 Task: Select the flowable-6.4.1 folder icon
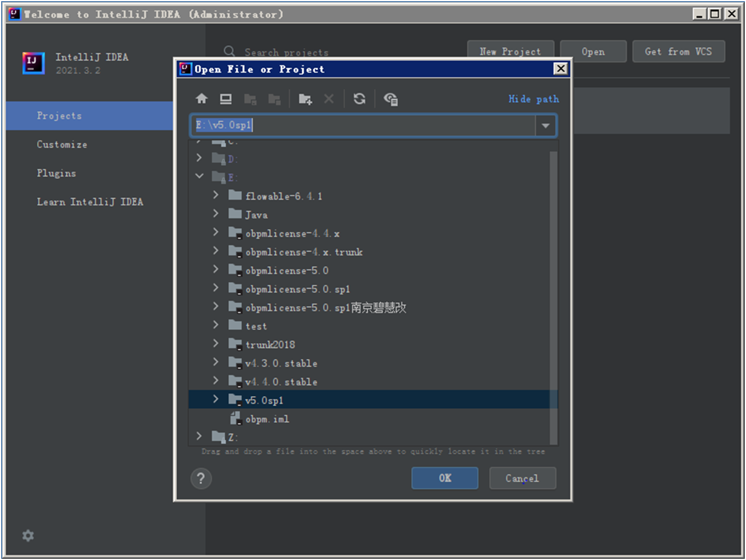click(235, 195)
